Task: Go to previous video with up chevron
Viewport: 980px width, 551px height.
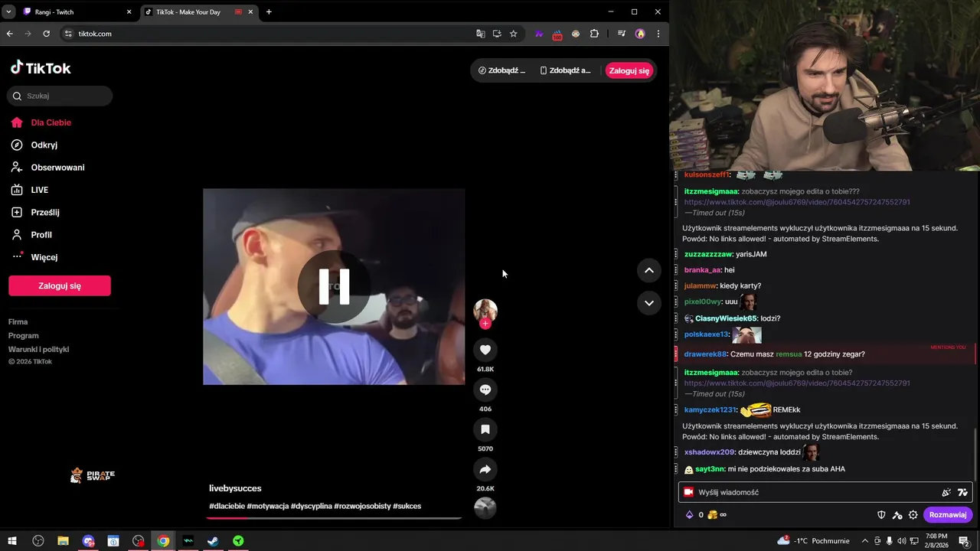Action: point(648,270)
